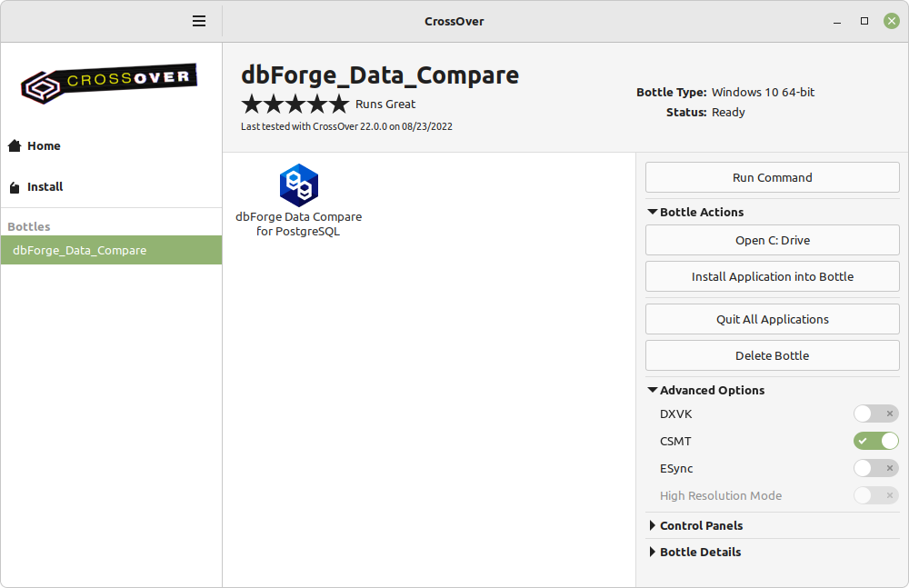Minimize the CrossOver window
Viewport: 909px width, 588px height.
[837, 22]
